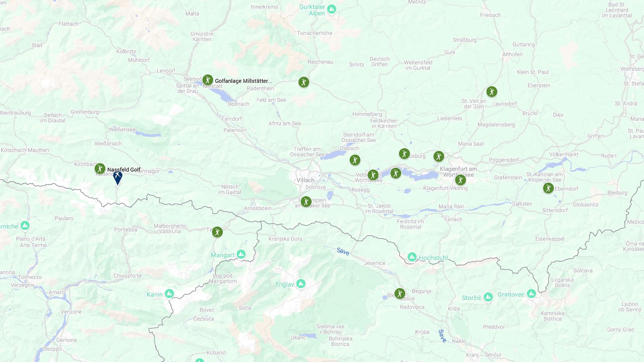644x362 pixels.
Task: Click the Nassfeld Golf label text
Action: (124, 170)
